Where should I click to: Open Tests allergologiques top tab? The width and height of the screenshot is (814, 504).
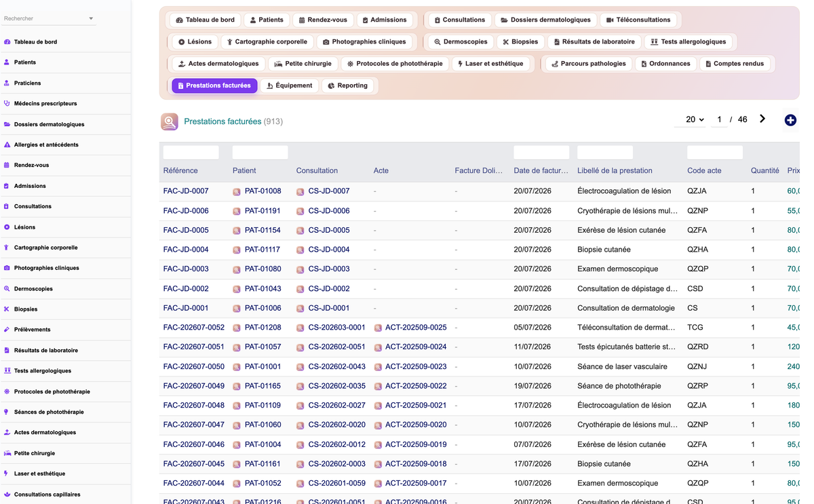[688, 41]
